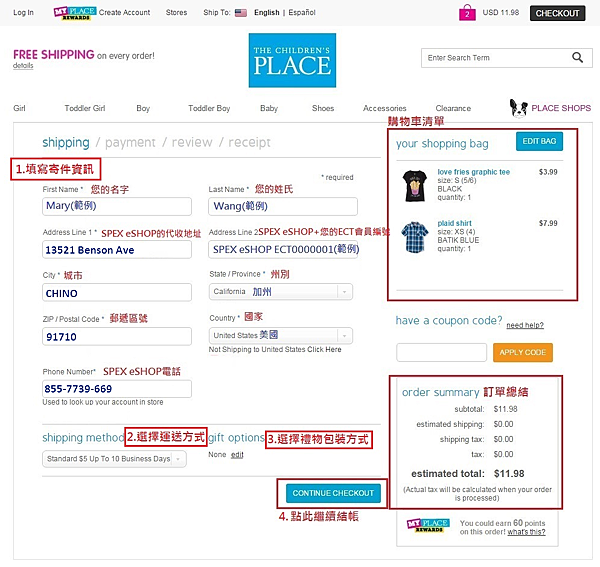Viewport: 600px width, 567px height.
Task: Open the Toddler Girl category menu
Action: pos(85,108)
